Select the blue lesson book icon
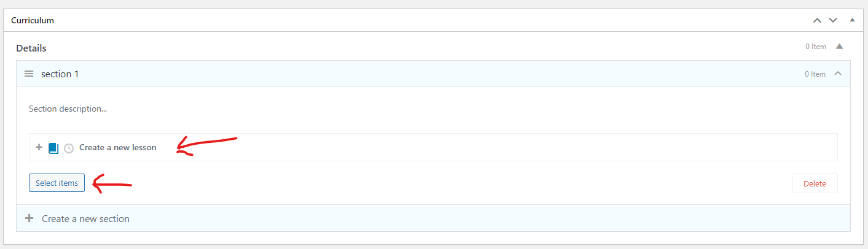868x249 pixels. [x=53, y=148]
